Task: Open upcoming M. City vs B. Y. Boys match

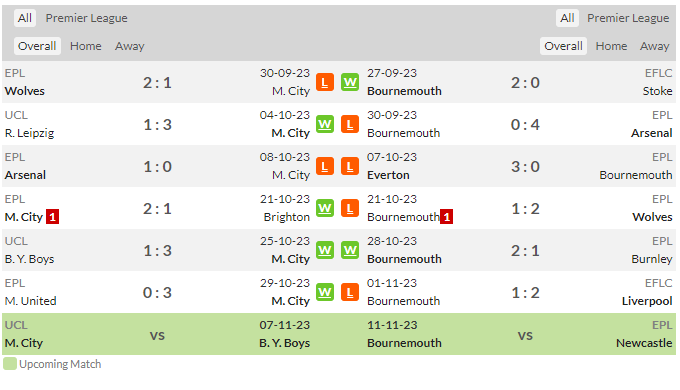Action: 157,334
